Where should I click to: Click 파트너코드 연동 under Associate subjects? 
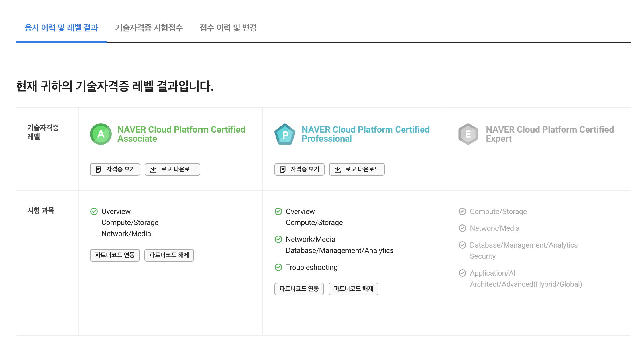(x=115, y=255)
